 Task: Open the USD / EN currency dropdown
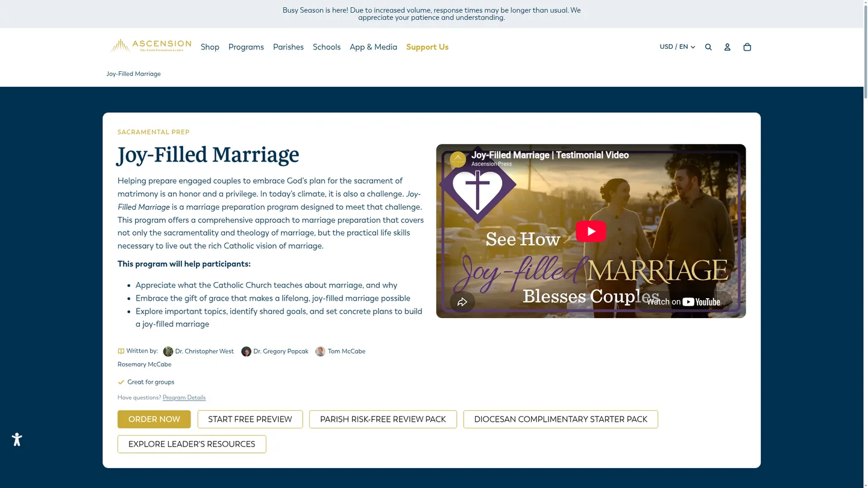tap(678, 47)
